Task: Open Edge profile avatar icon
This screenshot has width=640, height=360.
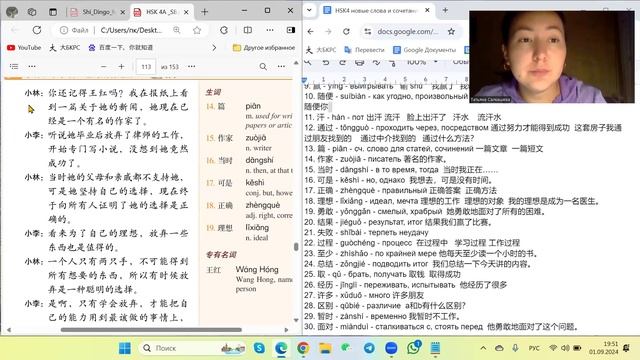Action: point(12,12)
